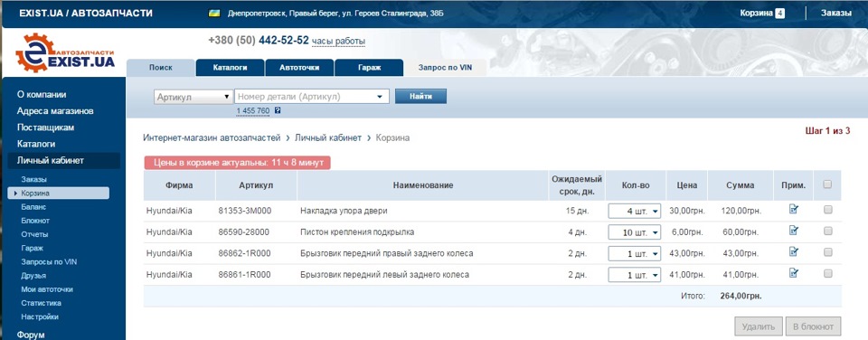868x340 pixels.
Task: Open quantity dropdown for 86862-1R000
Action: pyautogui.click(x=635, y=253)
